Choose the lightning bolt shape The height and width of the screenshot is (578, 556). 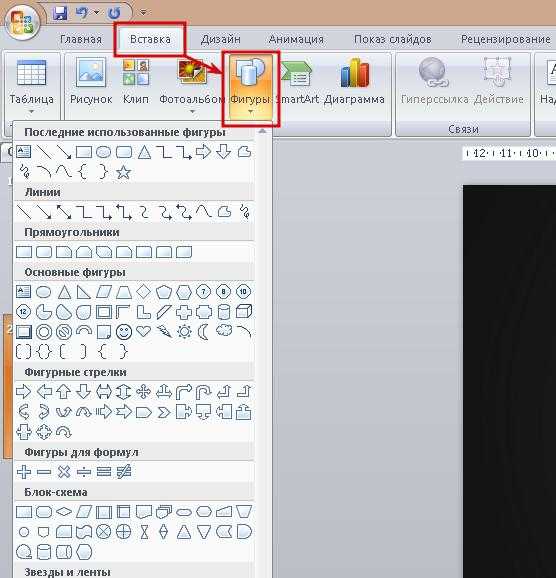click(x=164, y=331)
